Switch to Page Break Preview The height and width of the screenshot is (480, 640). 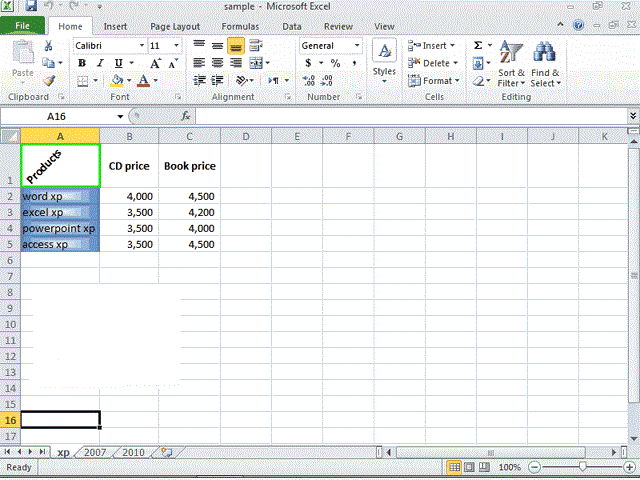(484, 467)
